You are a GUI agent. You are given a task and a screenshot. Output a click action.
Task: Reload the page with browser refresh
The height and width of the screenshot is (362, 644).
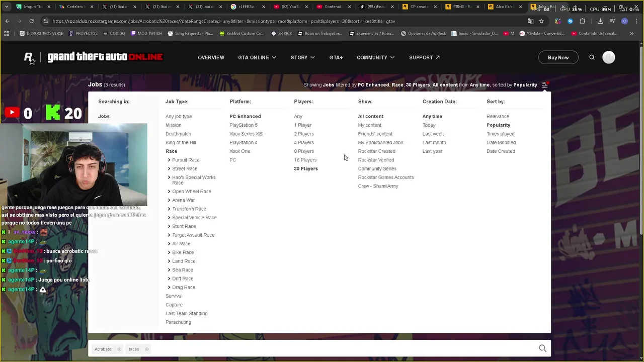[31, 21]
